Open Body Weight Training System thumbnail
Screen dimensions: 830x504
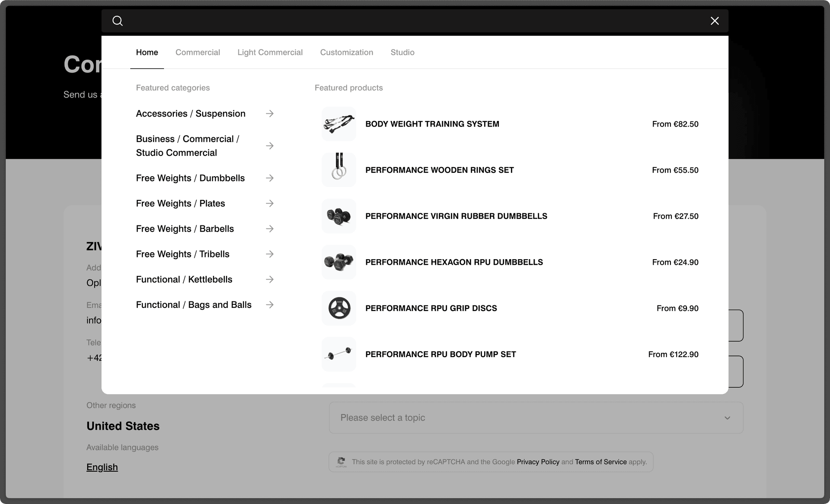click(x=338, y=124)
